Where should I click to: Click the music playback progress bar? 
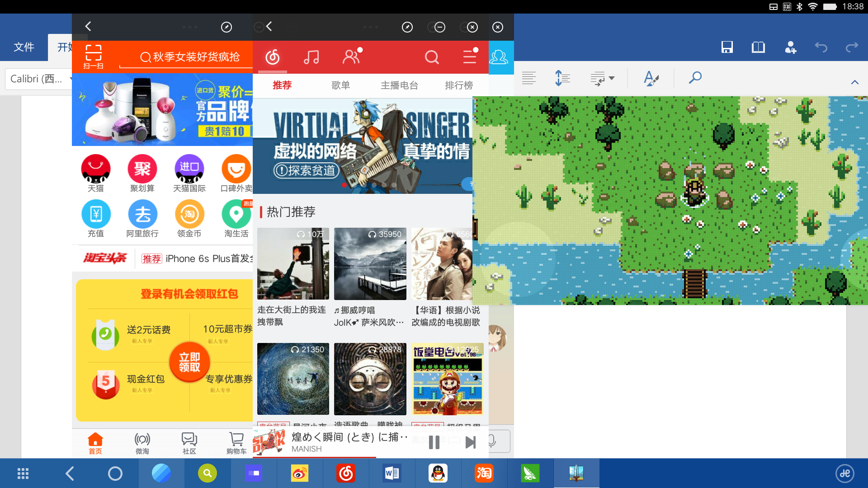point(371,457)
